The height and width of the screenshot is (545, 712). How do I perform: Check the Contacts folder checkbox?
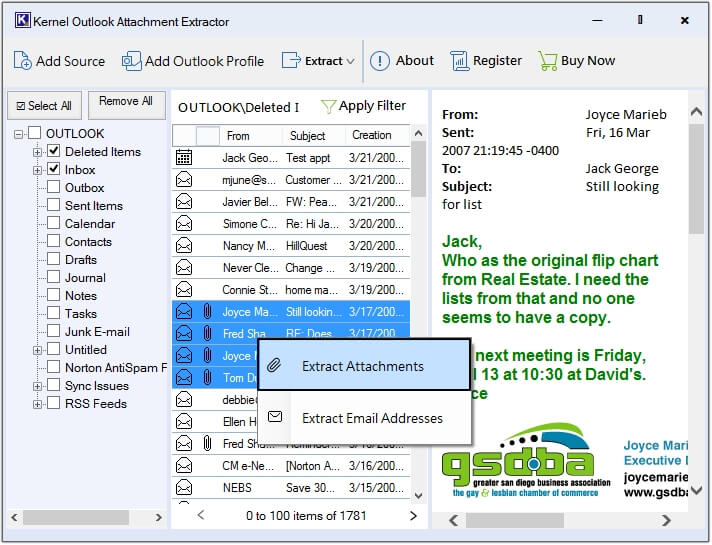click(x=54, y=241)
